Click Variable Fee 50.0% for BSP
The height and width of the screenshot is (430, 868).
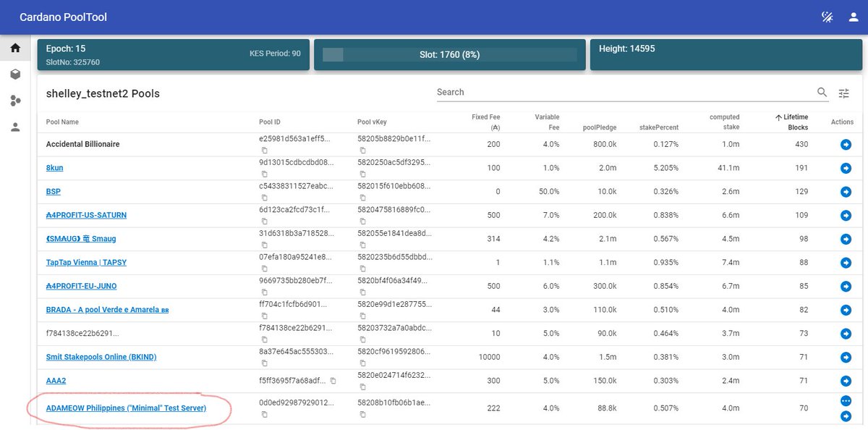[x=548, y=192]
